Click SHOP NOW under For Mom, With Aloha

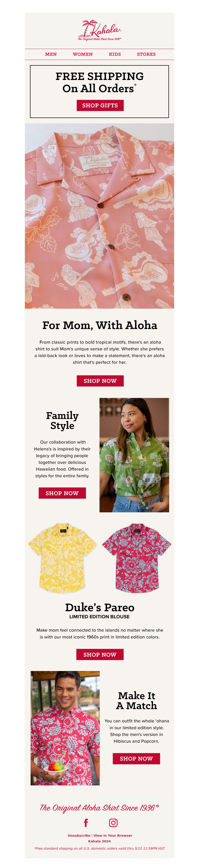click(100, 381)
